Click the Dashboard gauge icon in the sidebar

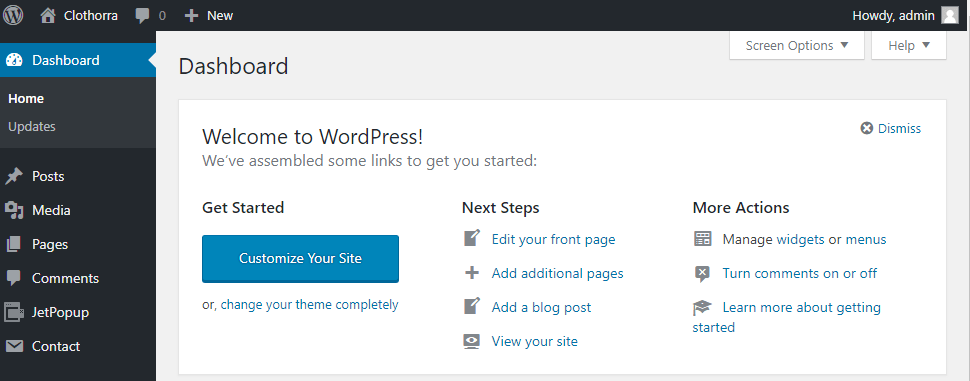point(14,60)
